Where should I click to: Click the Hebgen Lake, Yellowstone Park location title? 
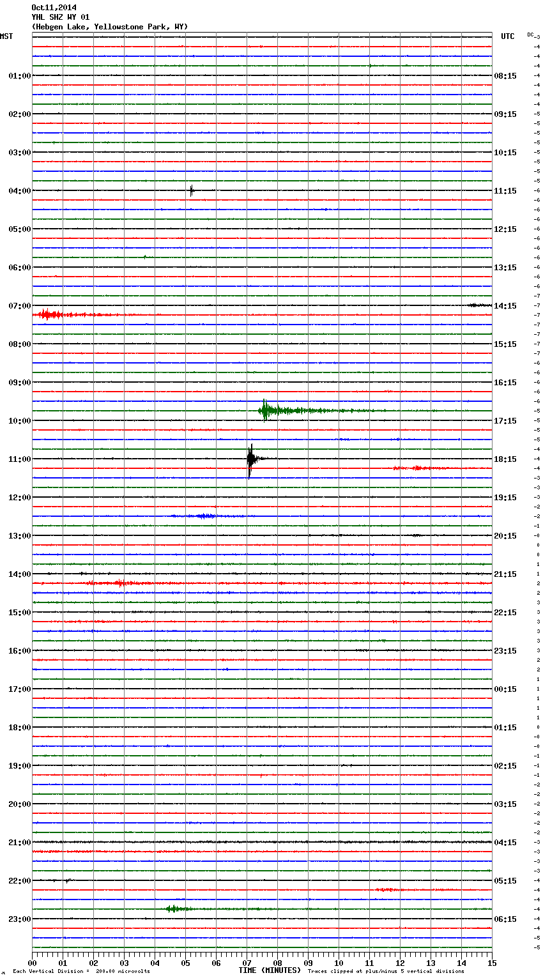coord(110,27)
